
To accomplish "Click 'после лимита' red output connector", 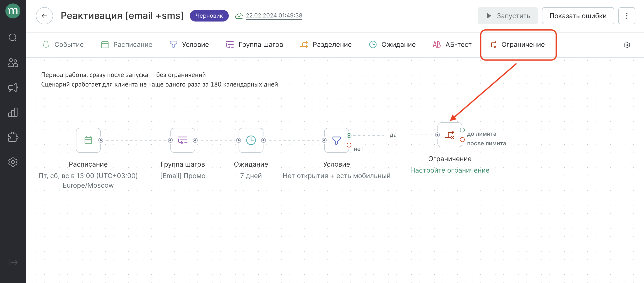I will [462, 140].
